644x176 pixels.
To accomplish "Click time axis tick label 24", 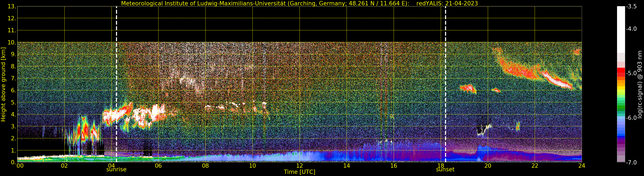I will click(582, 166).
